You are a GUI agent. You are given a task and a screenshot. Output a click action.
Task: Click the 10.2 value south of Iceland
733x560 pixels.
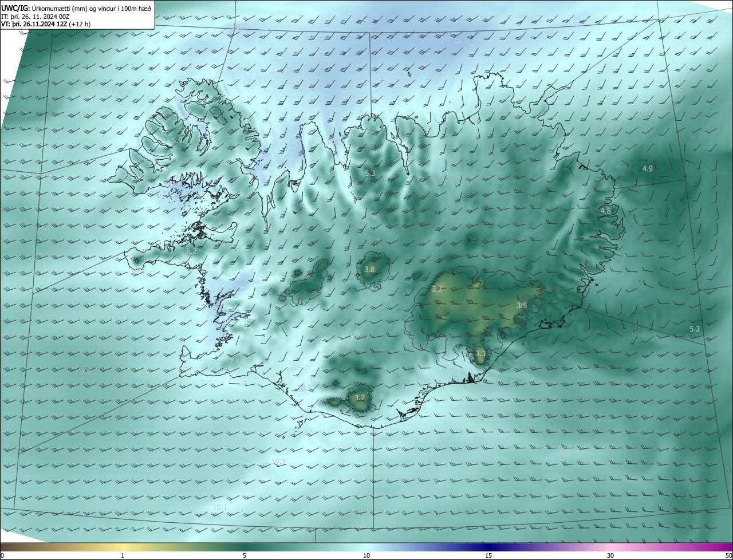click(279, 462)
